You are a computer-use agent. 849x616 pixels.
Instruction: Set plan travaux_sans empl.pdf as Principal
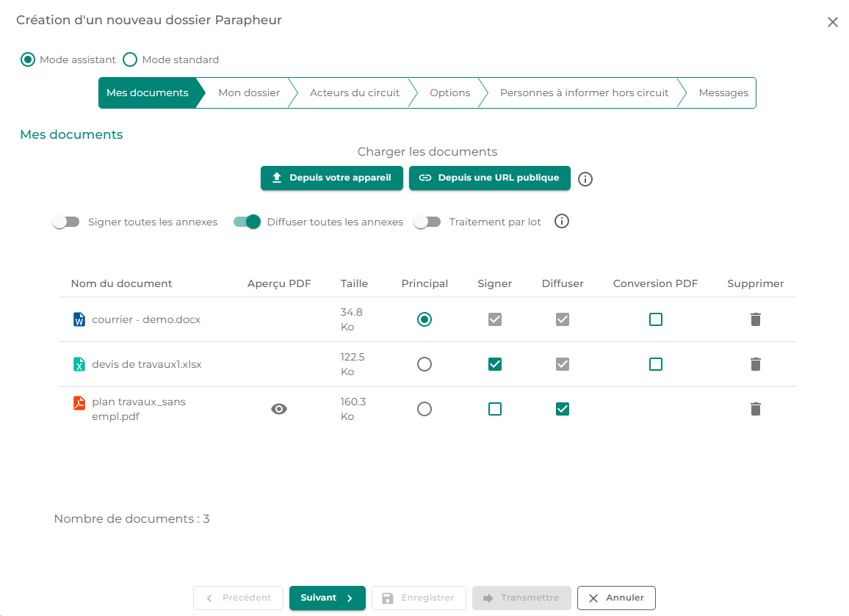(x=424, y=409)
